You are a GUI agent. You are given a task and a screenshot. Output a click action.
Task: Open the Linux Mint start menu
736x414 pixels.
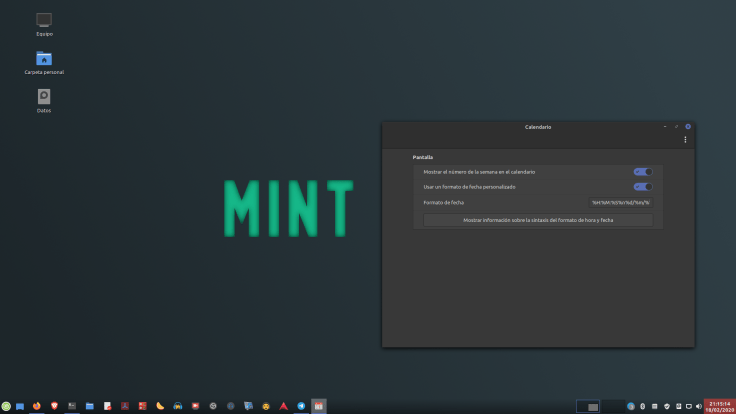tap(6, 406)
